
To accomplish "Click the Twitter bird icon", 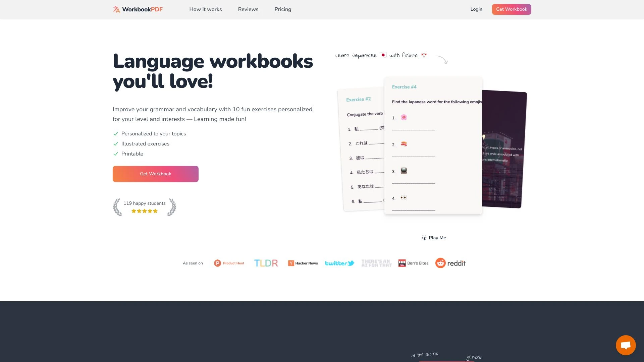I will [x=352, y=262].
